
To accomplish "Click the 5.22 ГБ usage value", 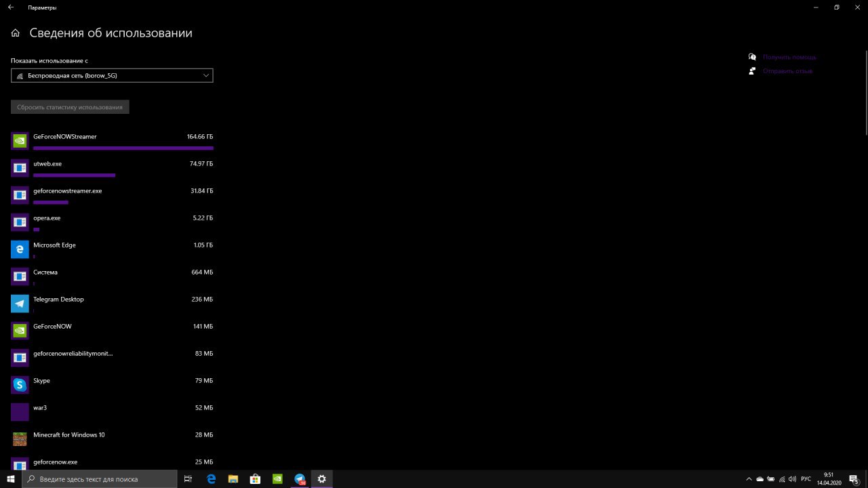I will point(203,218).
